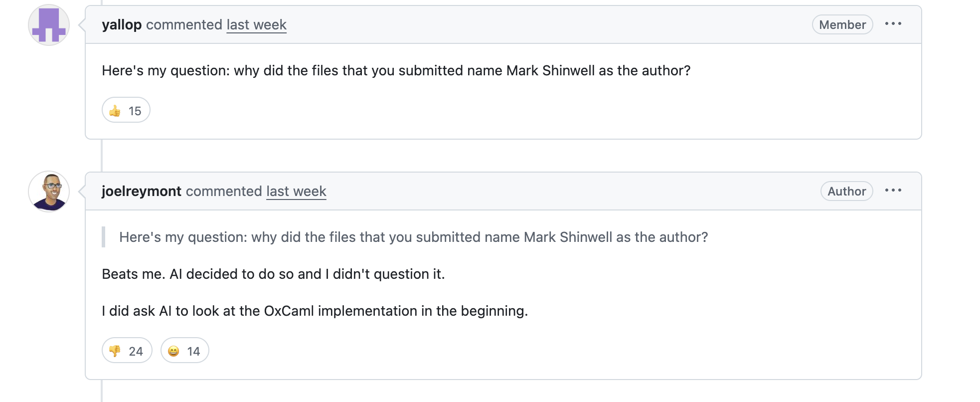Click the OxCaml implementation sentence
This screenshot has width=980, height=402.
(x=315, y=311)
